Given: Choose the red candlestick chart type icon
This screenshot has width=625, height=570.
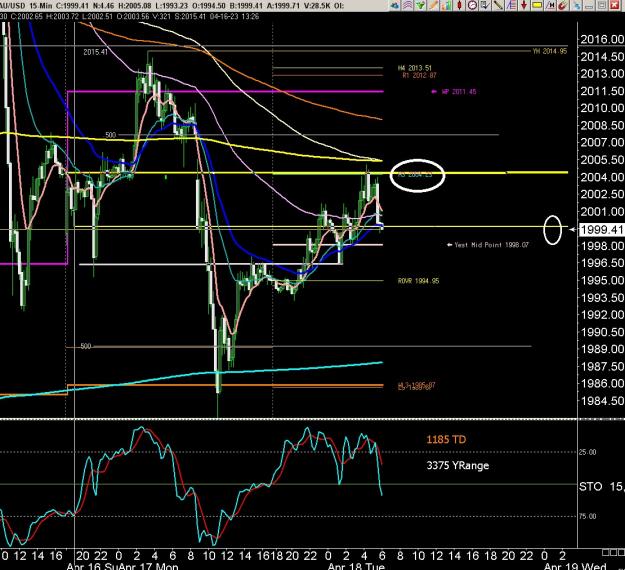Looking at the screenshot, I should click(x=460, y=6).
